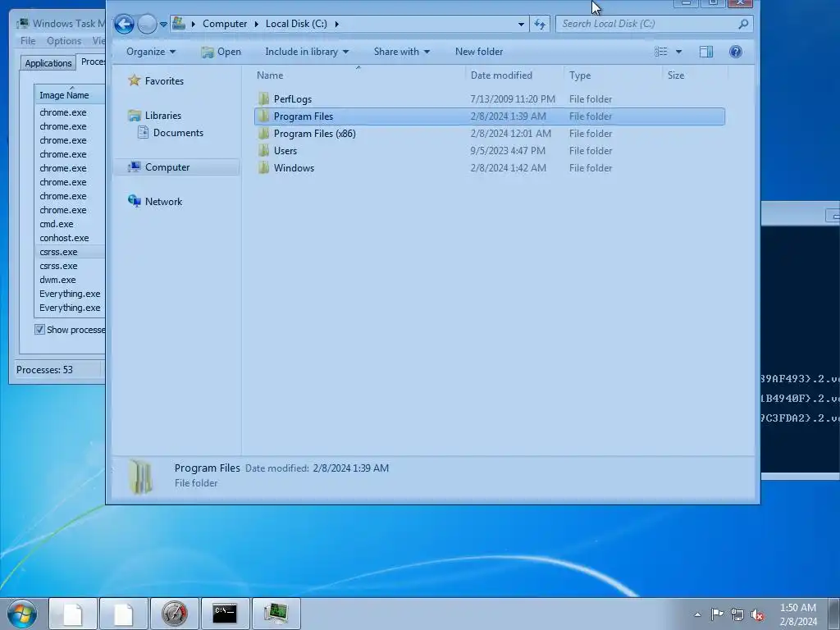The width and height of the screenshot is (840, 630).
Task: Open the Include in library dropdown
Action: point(307,52)
